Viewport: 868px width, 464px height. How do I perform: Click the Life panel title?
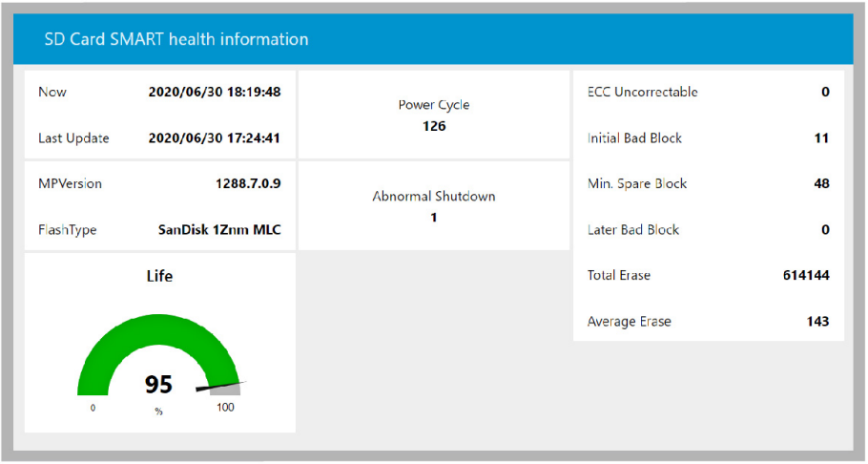[x=159, y=277]
